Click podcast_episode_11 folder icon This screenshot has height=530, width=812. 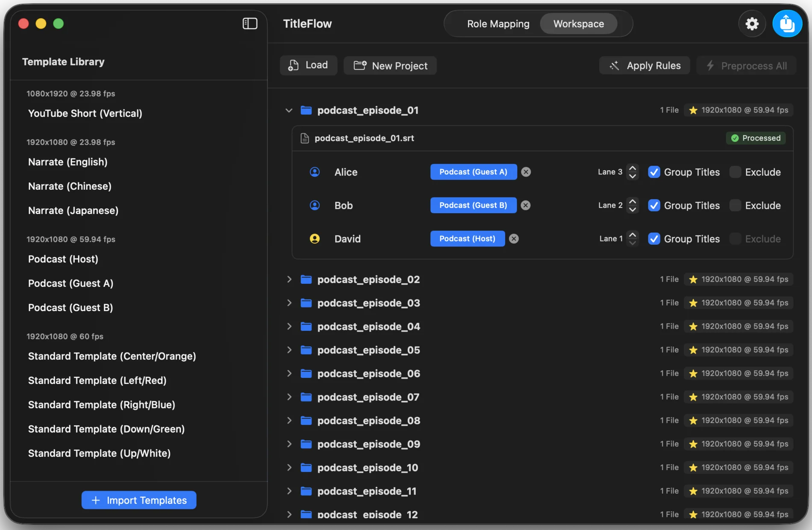pos(306,491)
